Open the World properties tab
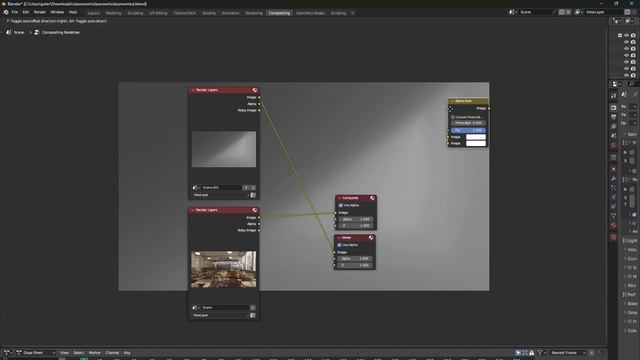Screen dimensions: 640x360 click(613, 145)
